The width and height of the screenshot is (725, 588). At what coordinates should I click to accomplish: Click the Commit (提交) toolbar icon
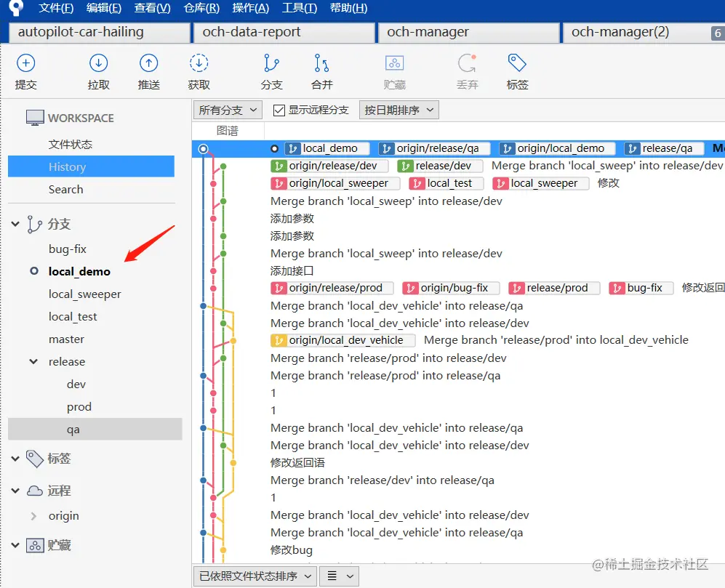pyautogui.click(x=26, y=63)
